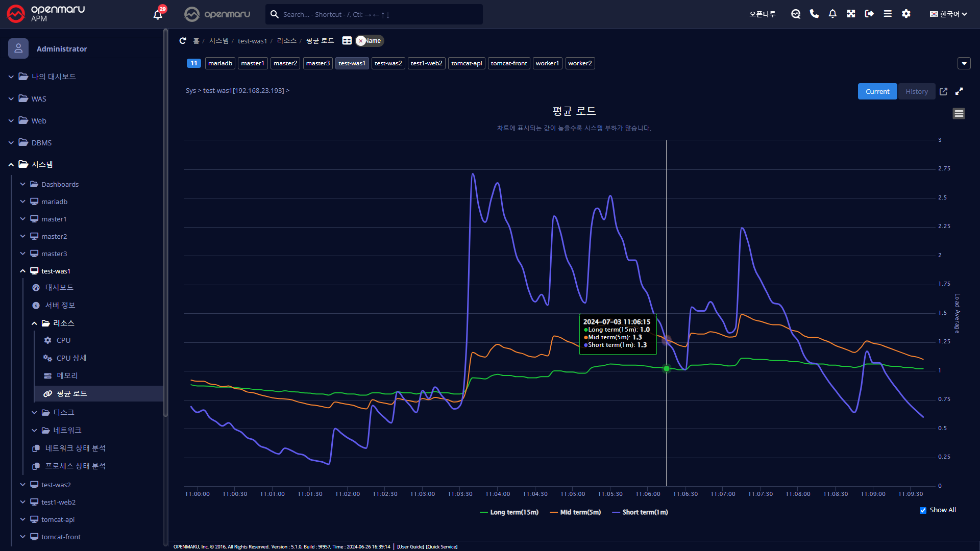Click the fullscreen expand chart icon
Screen dimensions: 980x551
[959, 91]
